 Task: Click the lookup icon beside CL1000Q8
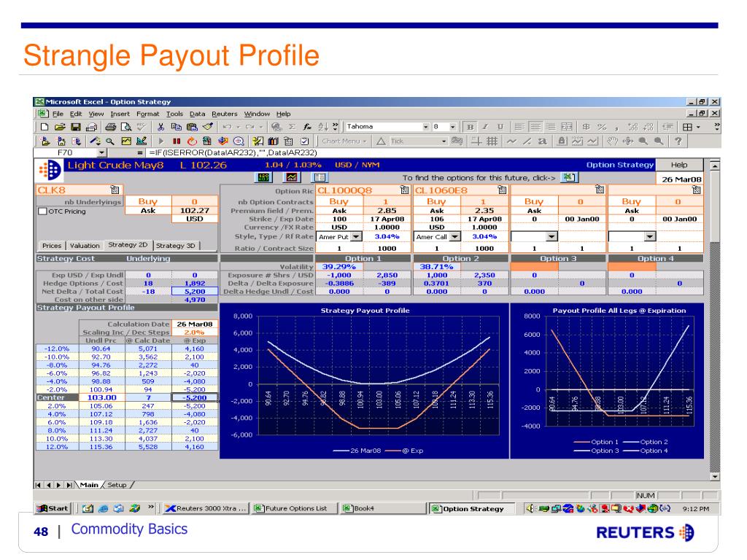click(x=404, y=190)
